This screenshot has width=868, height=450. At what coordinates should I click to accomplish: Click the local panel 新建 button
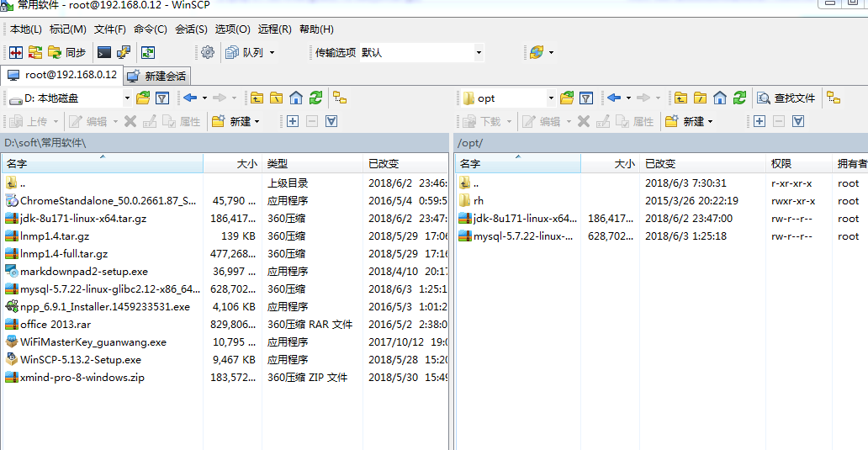point(230,121)
